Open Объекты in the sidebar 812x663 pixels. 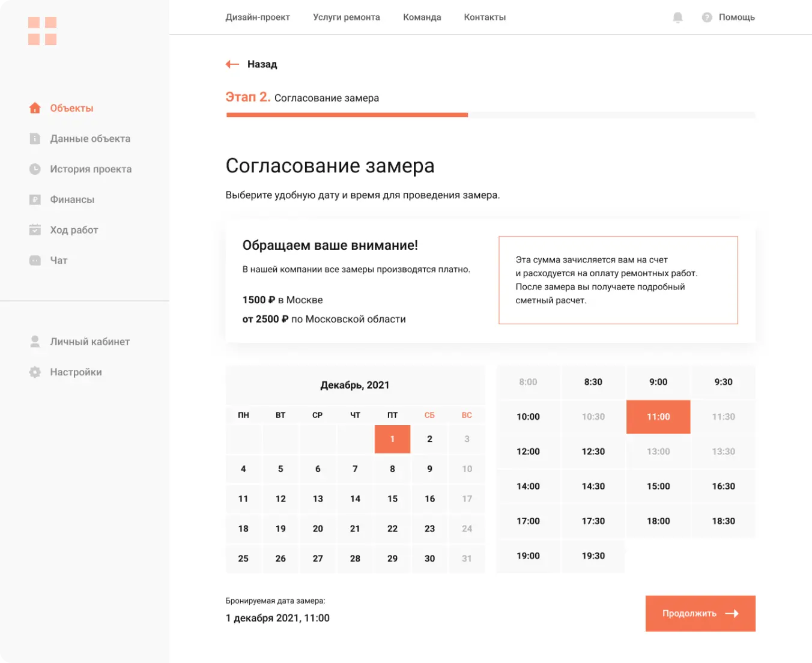click(71, 108)
